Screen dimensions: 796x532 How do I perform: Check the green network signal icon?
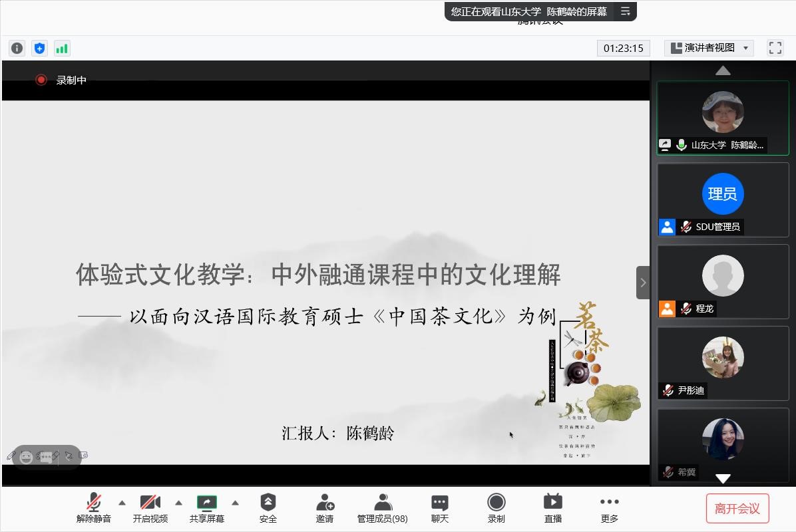pos(62,48)
